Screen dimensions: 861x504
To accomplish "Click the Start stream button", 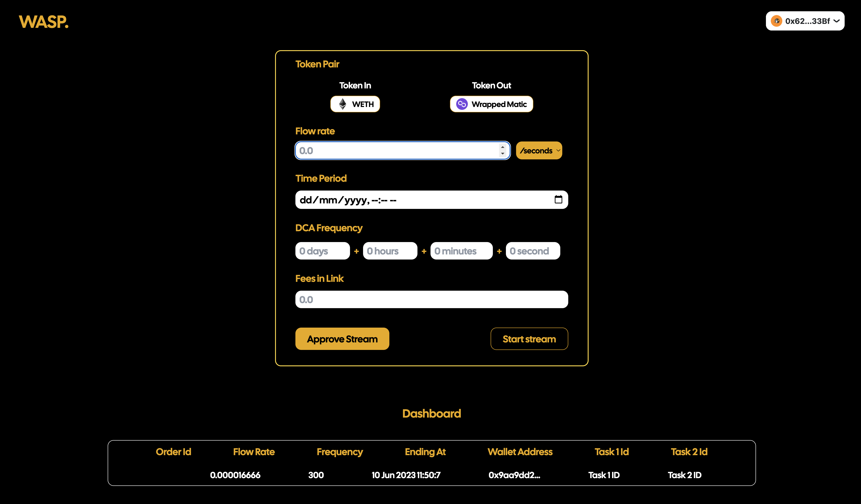I will (529, 339).
